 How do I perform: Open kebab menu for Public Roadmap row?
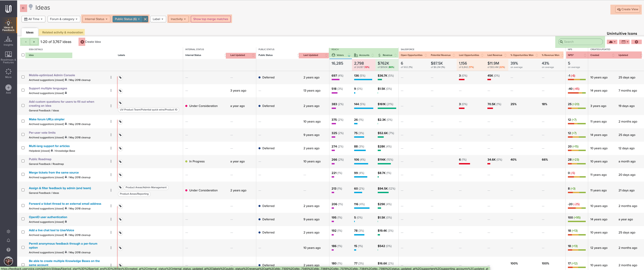[111, 161]
